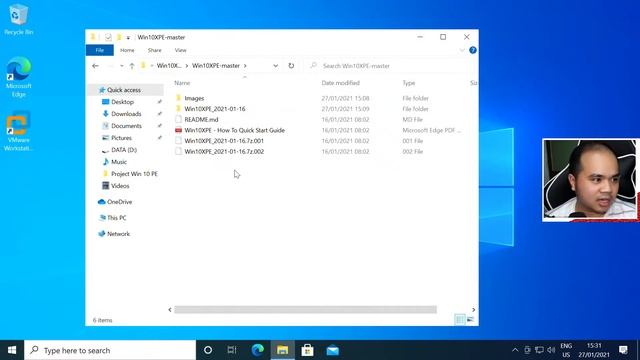Click the Back arrow in Explorer
640x360 pixels.
95,66
